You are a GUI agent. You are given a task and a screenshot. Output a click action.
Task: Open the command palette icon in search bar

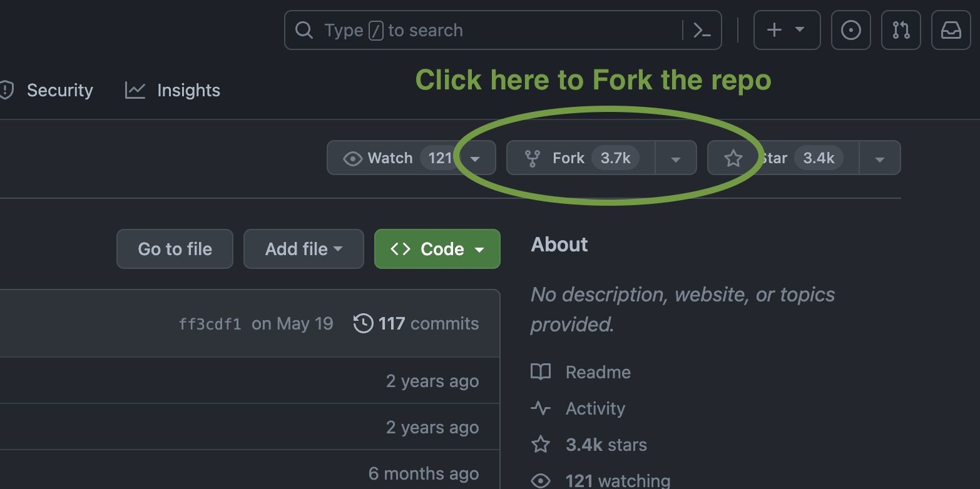click(702, 30)
